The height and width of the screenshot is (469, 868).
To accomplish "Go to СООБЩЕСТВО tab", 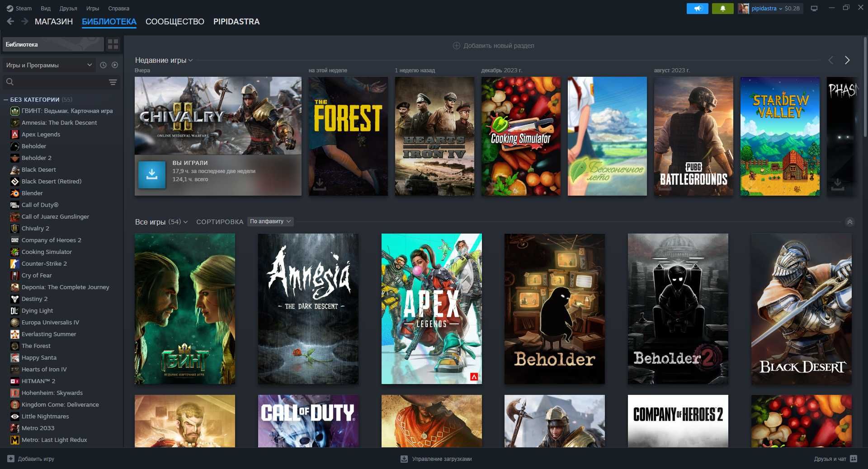I will tap(175, 22).
